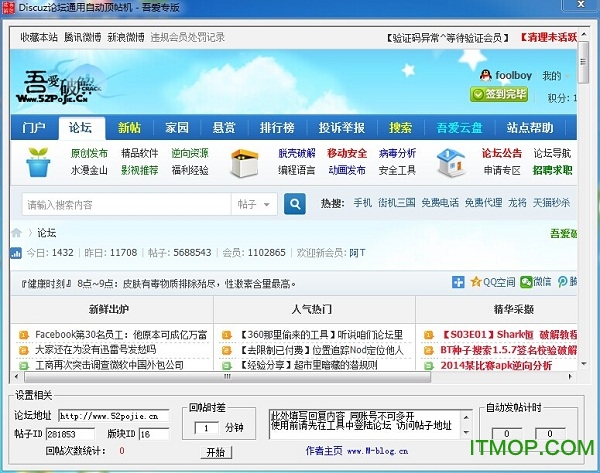Click the open box category icon
This screenshot has width=600, height=473.
245,163
